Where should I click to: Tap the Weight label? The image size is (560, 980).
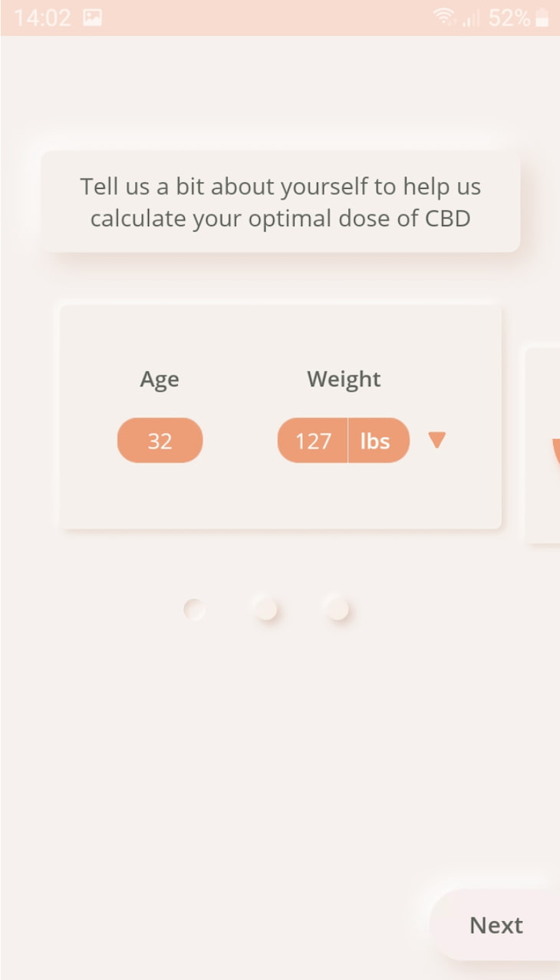click(344, 379)
